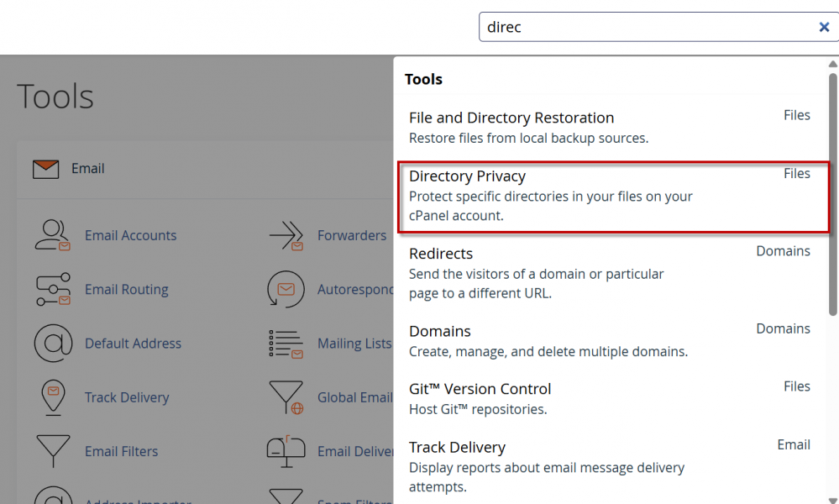Open File and Directory Restoration result
The height and width of the screenshot is (504, 839).
tap(511, 118)
